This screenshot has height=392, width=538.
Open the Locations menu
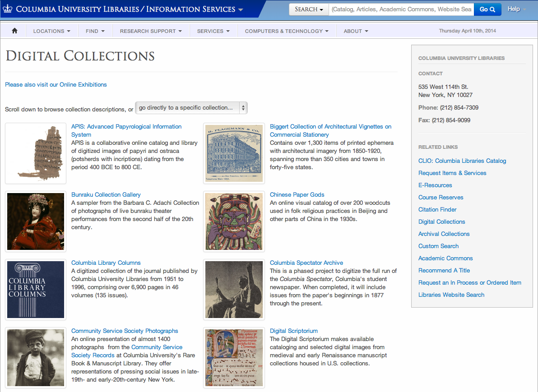coord(52,31)
